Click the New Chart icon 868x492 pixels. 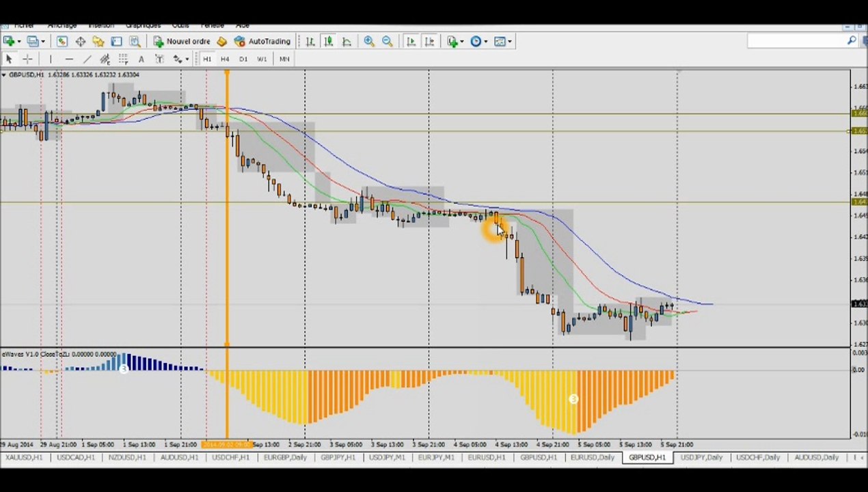coord(8,42)
